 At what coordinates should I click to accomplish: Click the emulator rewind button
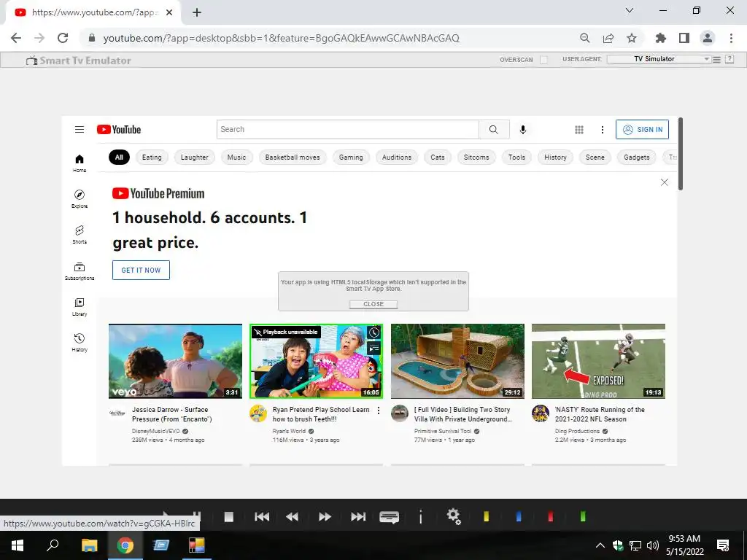click(x=292, y=517)
